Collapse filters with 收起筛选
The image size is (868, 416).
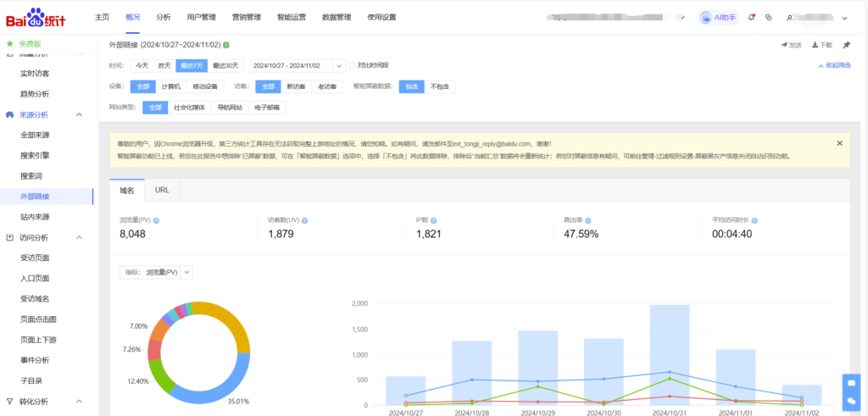pyautogui.click(x=835, y=65)
